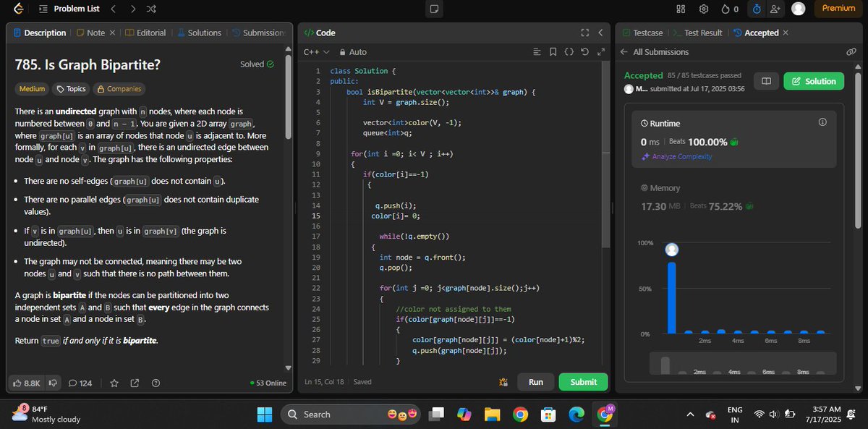Go back to All Submissions arrow
This screenshot has width=868, height=429.
point(624,52)
